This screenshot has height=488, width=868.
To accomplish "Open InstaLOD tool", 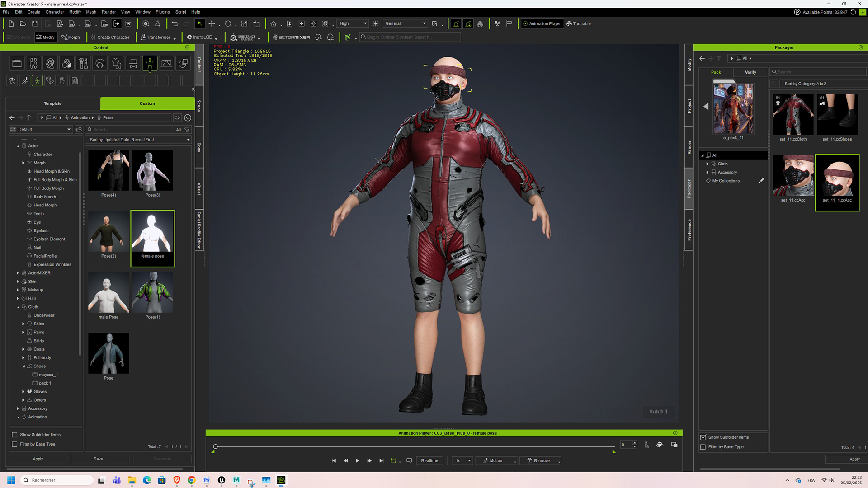I will coord(201,38).
